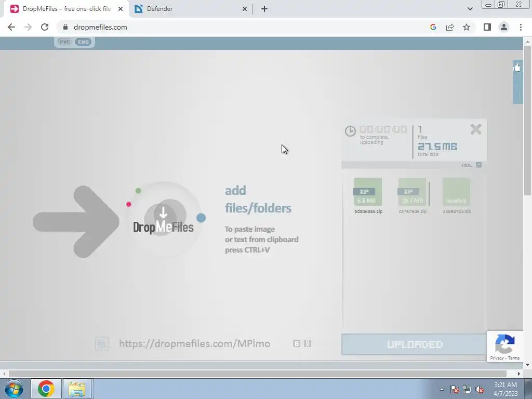Screen dimensions: 532x399
Task: Select the ad8068a5.zip file thumbnail
Action: point(368,192)
